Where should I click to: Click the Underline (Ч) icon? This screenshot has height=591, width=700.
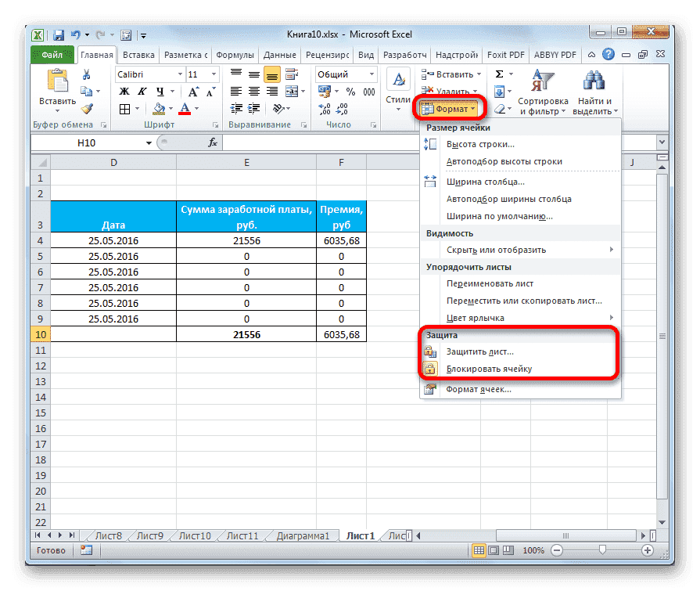point(159,90)
